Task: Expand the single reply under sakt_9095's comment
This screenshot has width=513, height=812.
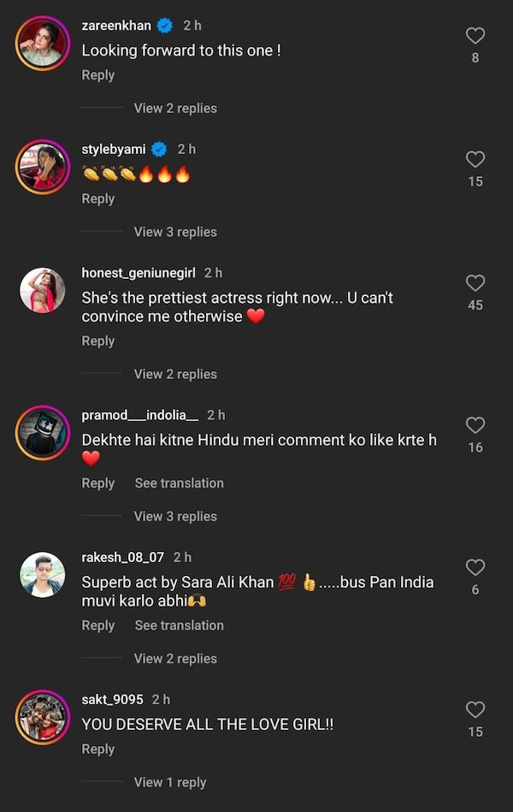Action: click(x=170, y=781)
